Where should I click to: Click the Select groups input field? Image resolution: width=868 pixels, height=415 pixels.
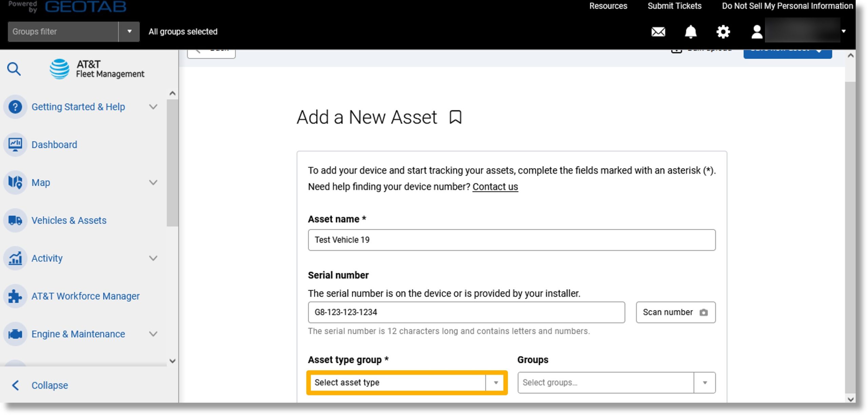(x=606, y=382)
